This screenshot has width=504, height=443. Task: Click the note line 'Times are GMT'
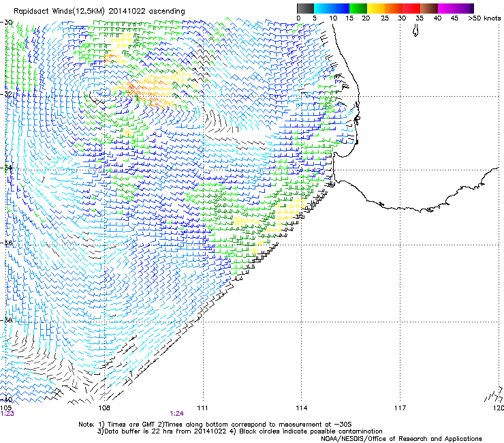(131, 425)
